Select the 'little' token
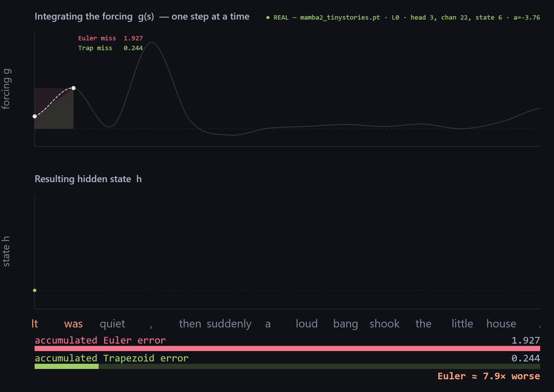Screen dimensions: 554x392 tap(462, 323)
